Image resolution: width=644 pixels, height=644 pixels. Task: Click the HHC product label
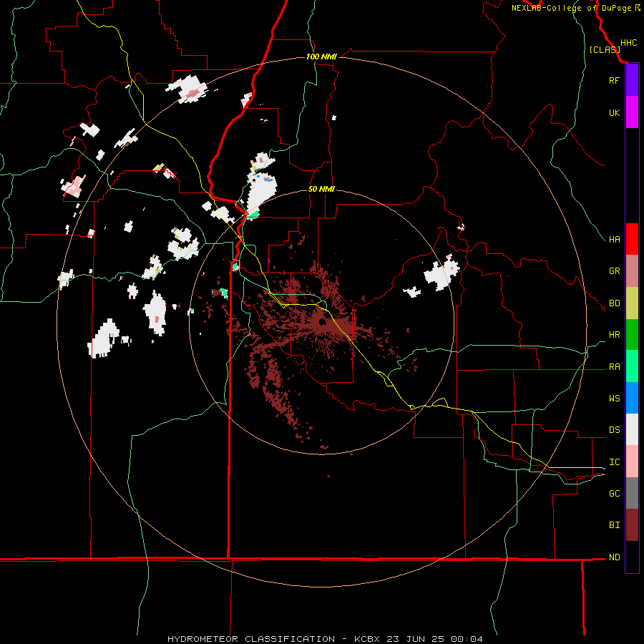pyautogui.click(x=629, y=43)
